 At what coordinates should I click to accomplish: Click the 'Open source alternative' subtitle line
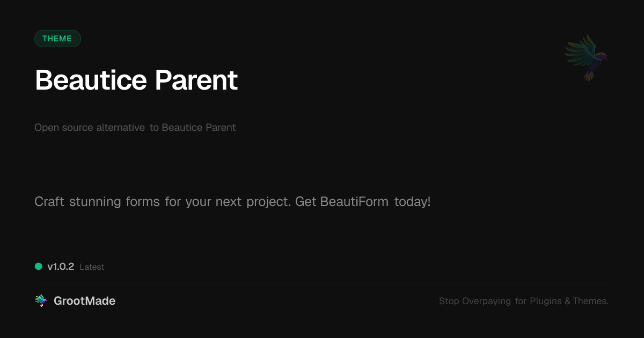tap(135, 128)
